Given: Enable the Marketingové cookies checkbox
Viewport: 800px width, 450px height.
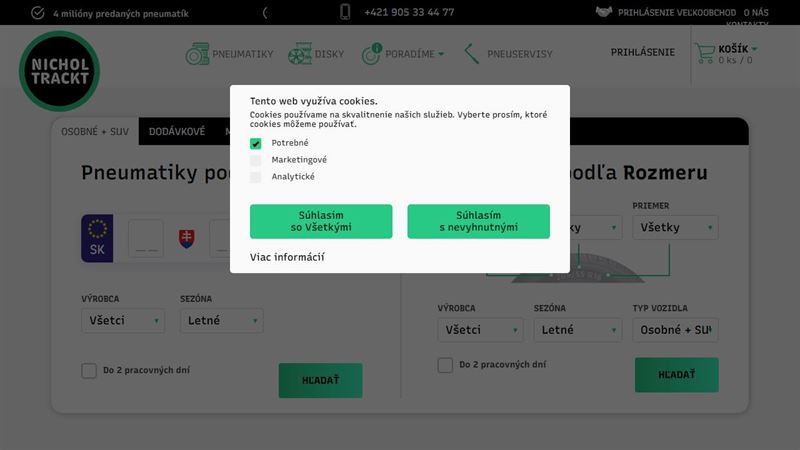Looking at the screenshot, I should point(256,160).
